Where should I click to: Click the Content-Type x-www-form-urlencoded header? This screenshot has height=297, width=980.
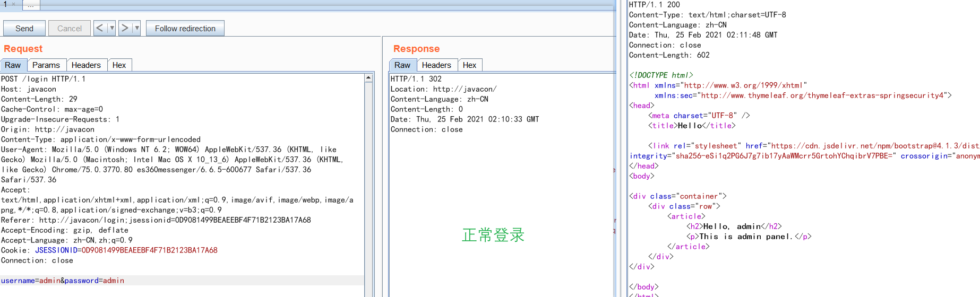101,139
